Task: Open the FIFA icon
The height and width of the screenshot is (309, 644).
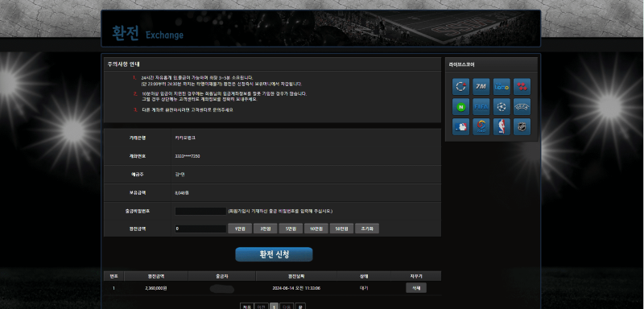Action: (481, 107)
